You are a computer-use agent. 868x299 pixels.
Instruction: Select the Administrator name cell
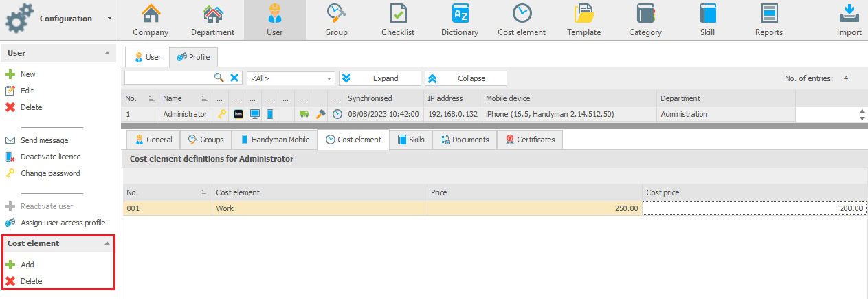coord(185,114)
